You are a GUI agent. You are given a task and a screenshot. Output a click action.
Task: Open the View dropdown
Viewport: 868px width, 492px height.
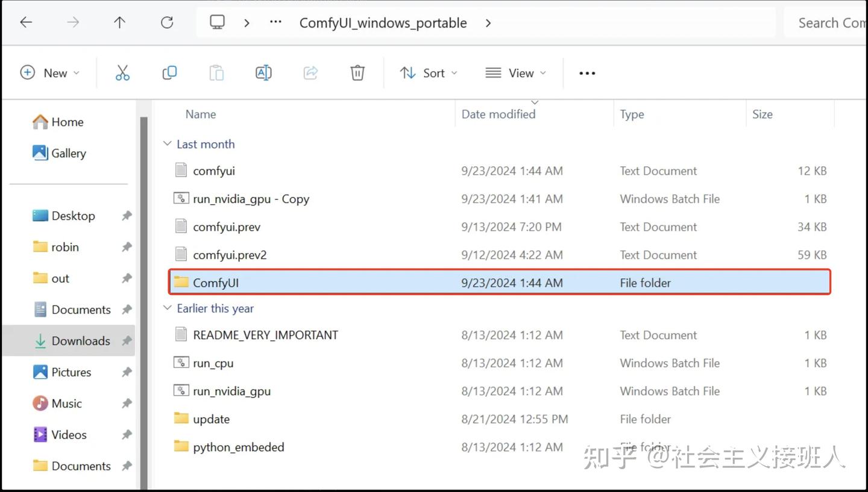pos(515,72)
